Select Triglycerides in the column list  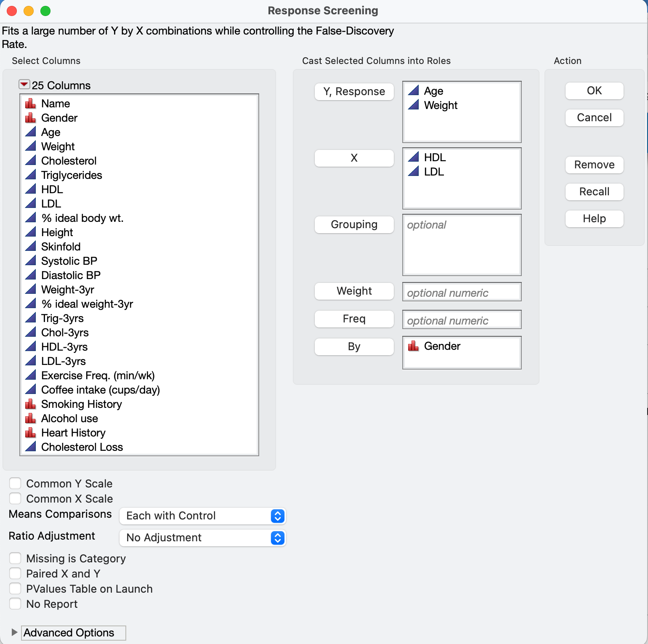pyautogui.click(x=72, y=175)
